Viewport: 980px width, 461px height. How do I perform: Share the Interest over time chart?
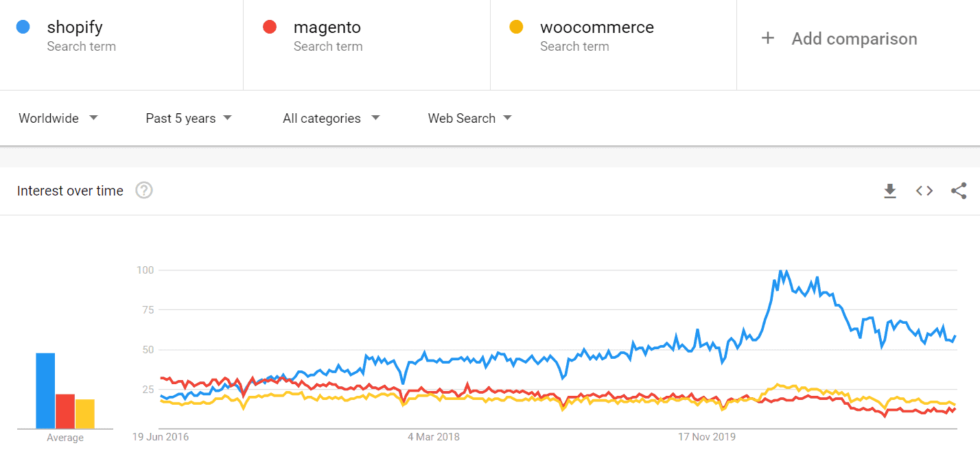tap(959, 191)
